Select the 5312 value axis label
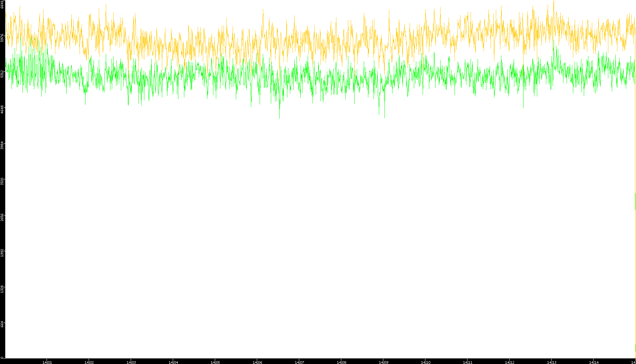Screen dimensions: 636x364 pyautogui.click(x=2, y=74)
